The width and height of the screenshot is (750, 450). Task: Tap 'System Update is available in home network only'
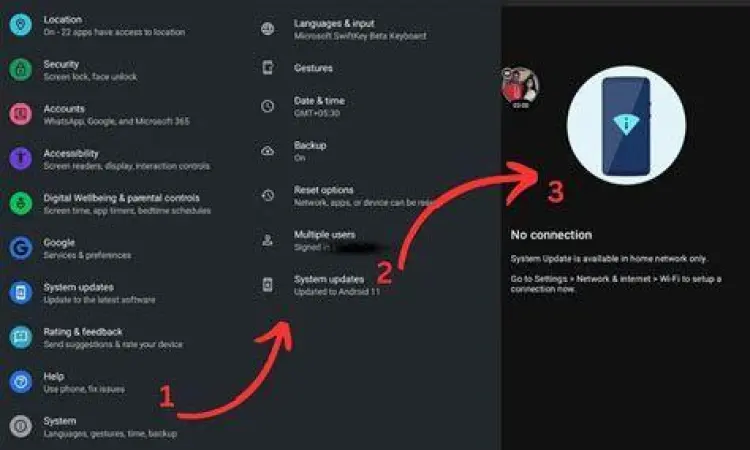pos(608,259)
